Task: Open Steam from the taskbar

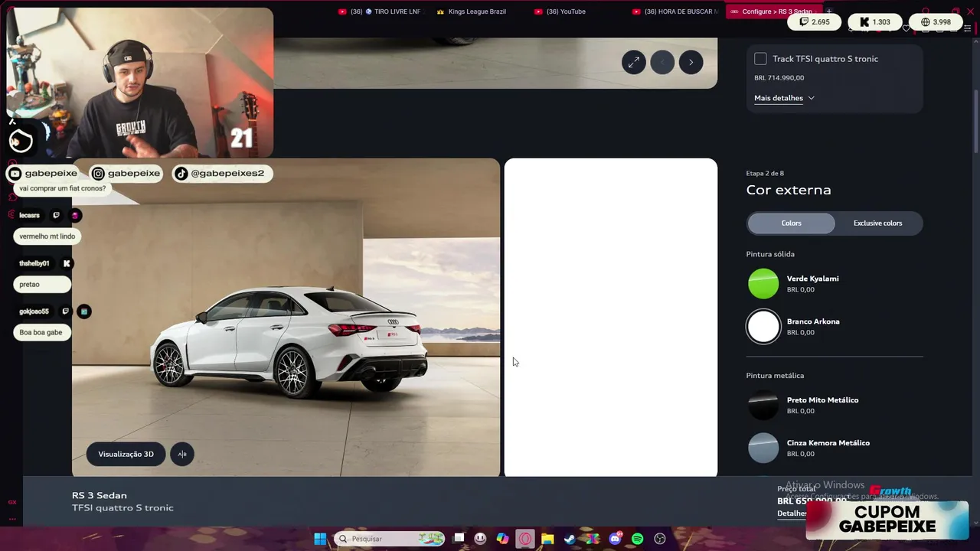Action: click(570, 539)
